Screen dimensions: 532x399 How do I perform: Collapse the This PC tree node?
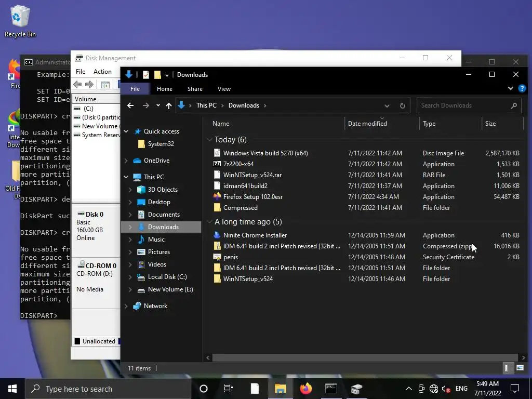(126, 177)
